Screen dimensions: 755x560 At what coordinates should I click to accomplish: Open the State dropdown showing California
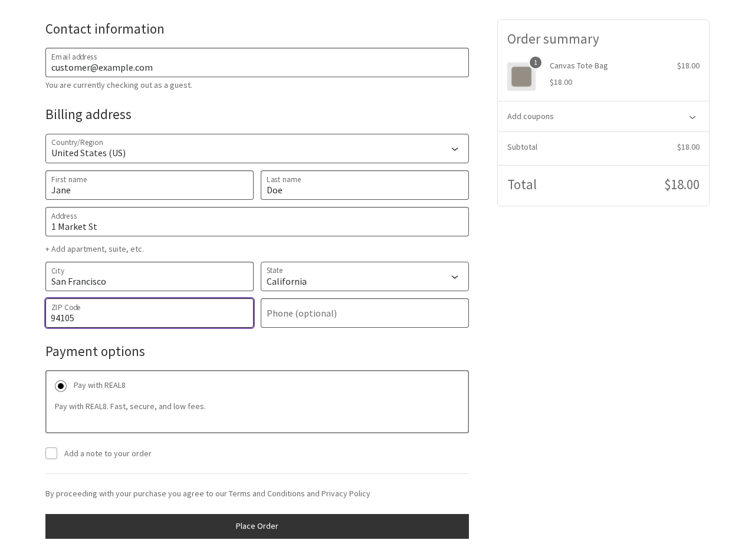[365, 276]
